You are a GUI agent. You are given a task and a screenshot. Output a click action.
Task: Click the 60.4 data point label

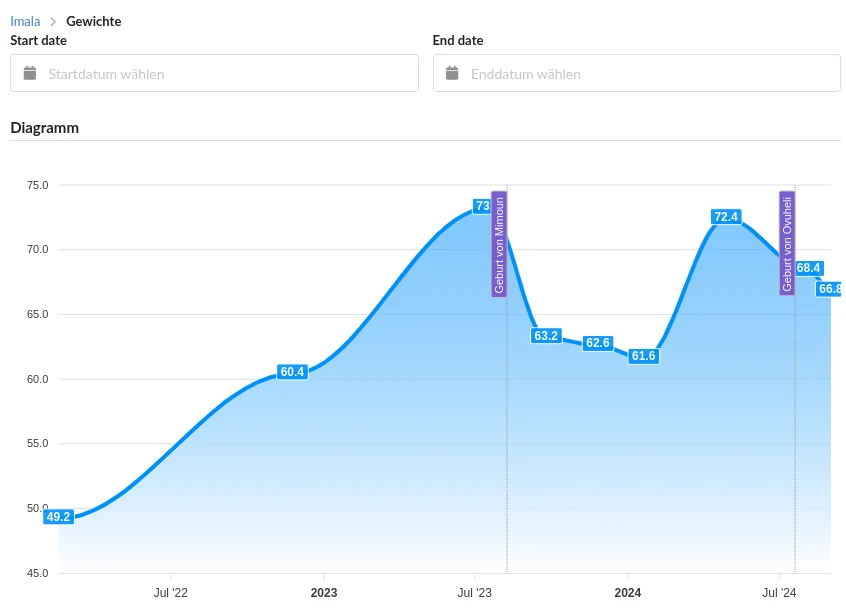pyautogui.click(x=292, y=372)
